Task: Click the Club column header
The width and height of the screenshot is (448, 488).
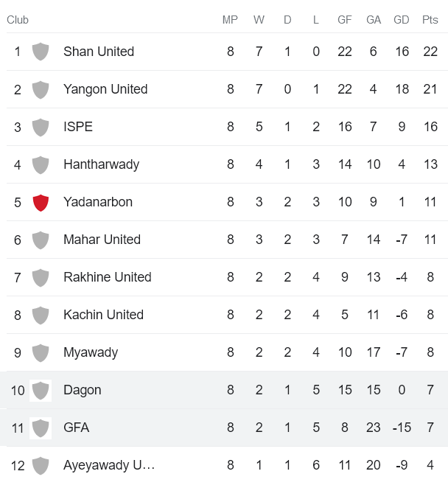Action: pos(18,20)
